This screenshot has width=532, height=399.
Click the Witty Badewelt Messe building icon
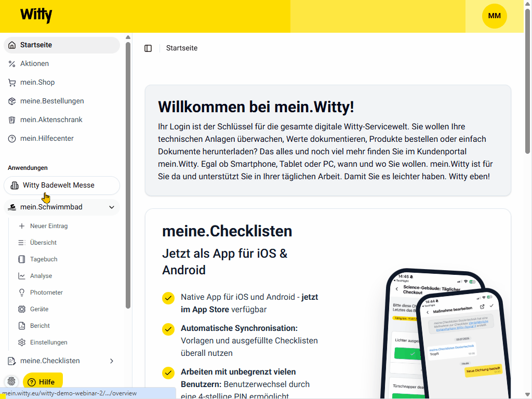point(15,185)
